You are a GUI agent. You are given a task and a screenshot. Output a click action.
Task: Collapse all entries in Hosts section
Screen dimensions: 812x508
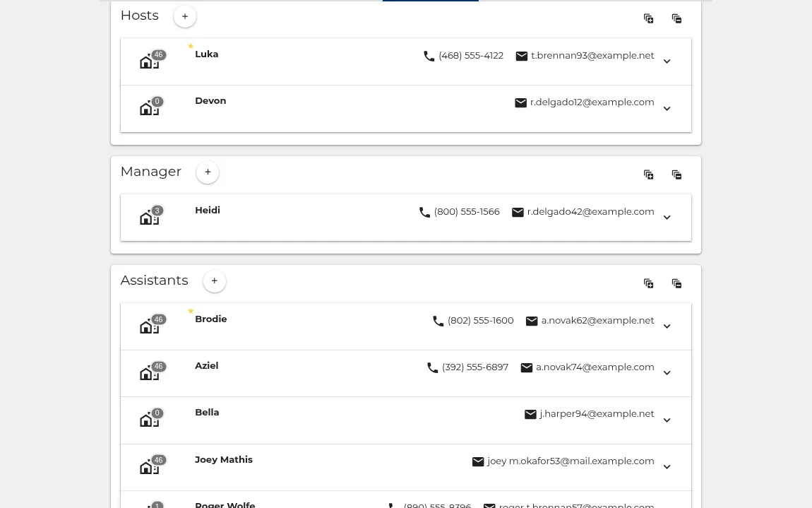tap(676, 18)
